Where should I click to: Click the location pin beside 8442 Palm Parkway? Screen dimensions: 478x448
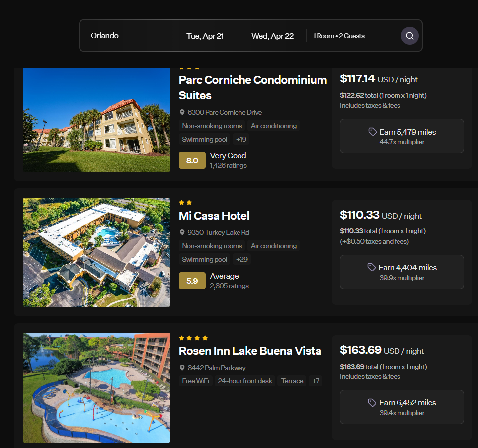(x=182, y=368)
